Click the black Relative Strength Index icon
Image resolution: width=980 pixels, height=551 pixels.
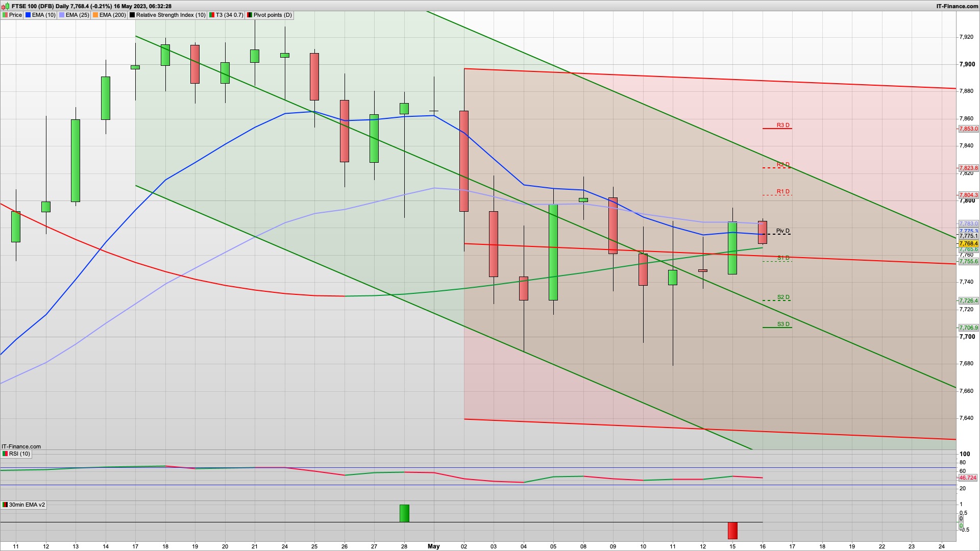tap(132, 15)
